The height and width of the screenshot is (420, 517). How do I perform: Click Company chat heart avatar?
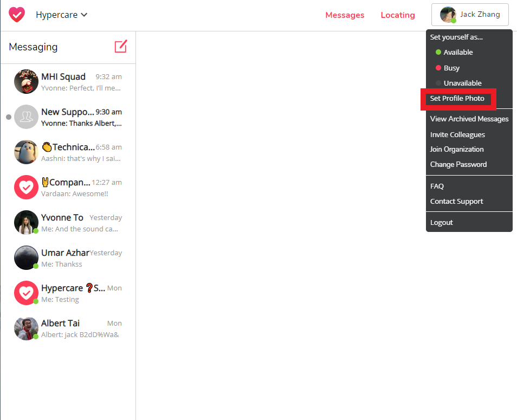(x=27, y=188)
